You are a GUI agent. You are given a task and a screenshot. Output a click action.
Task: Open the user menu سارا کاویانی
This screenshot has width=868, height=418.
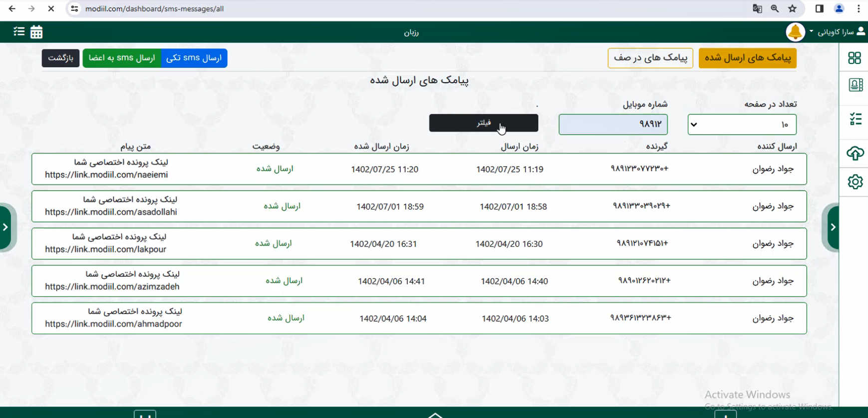[838, 32]
